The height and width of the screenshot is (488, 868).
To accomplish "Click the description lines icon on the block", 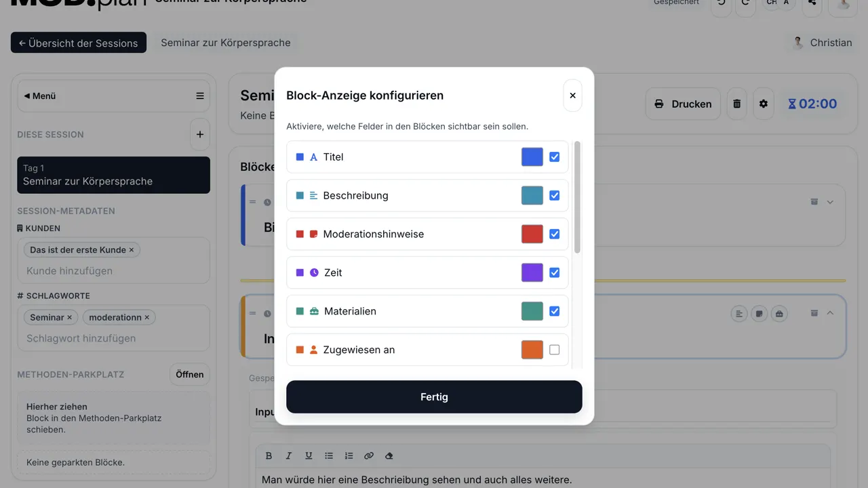I will coord(738,313).
